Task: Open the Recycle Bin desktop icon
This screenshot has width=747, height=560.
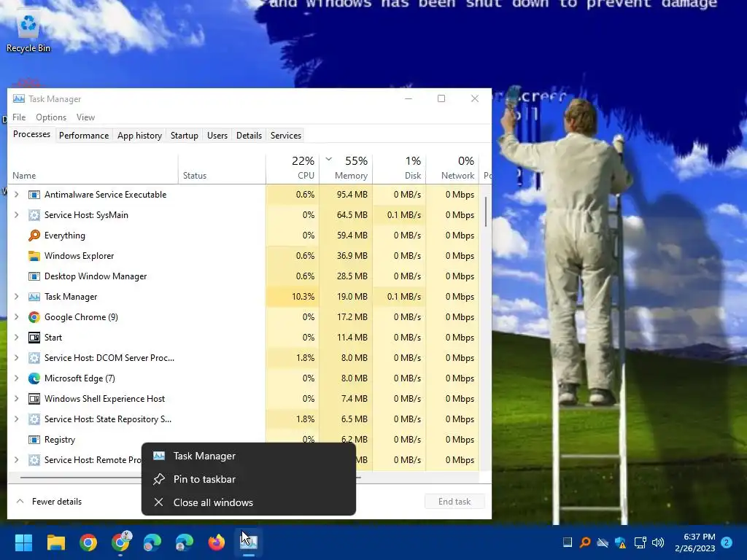Action: pyautogui.click(x=28, y=32)
